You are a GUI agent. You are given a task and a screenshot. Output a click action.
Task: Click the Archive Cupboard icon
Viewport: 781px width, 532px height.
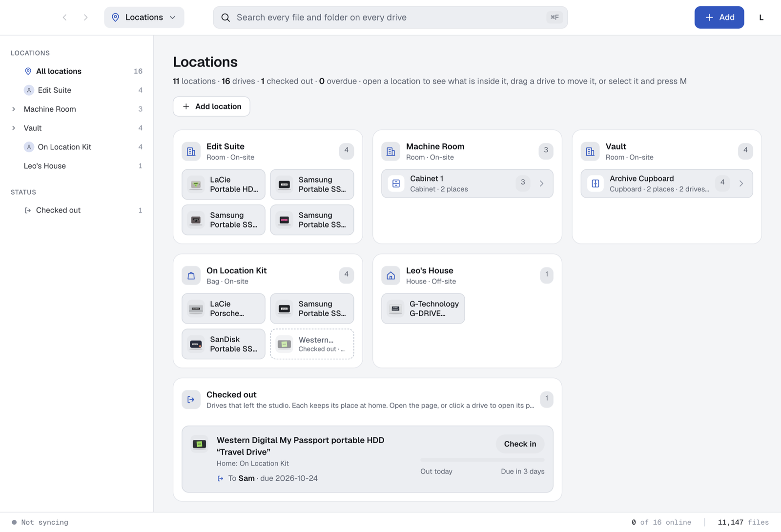[x=596, y=184]
